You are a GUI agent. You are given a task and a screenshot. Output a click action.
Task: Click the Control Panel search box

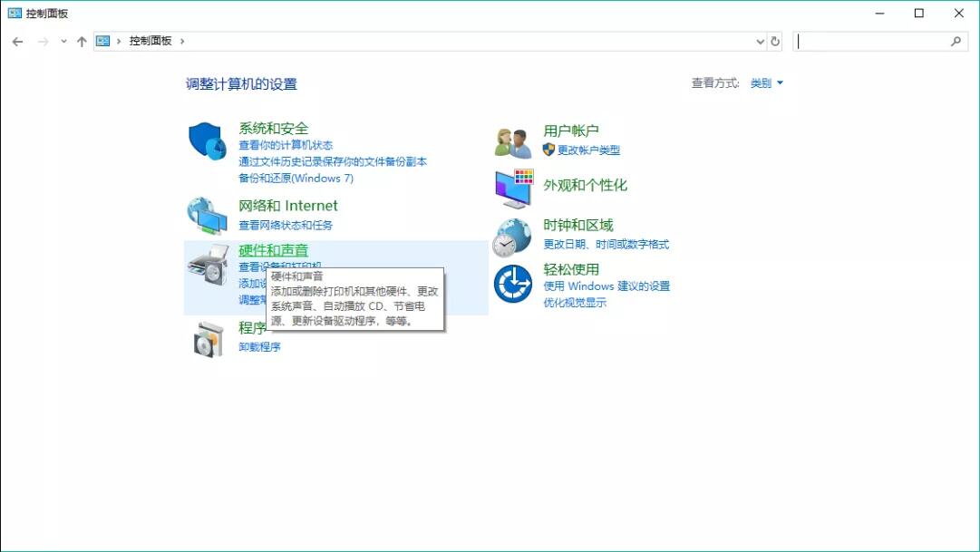coord(874,42)
